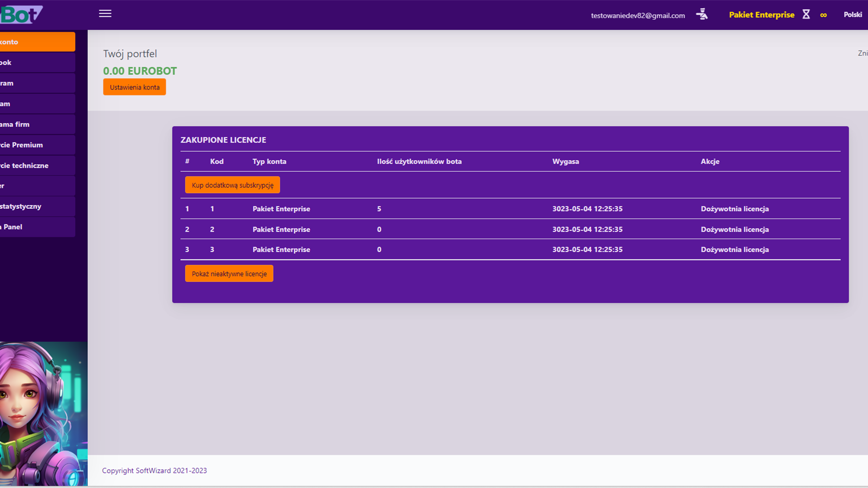Go to the sidebar item ending in statystyczny
Screen dimensions: 868x488
[37, 207]
